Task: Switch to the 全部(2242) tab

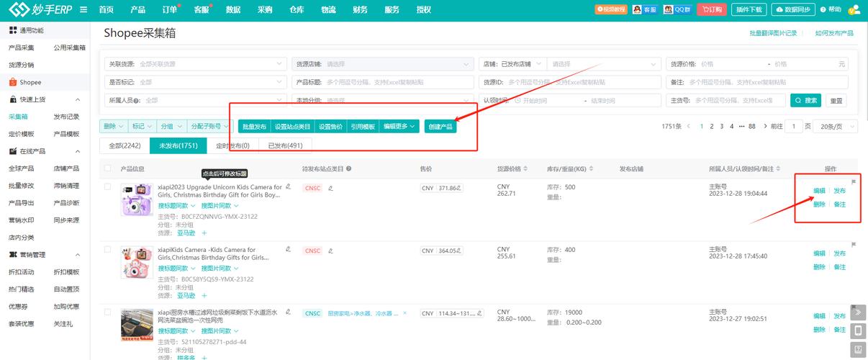Action: point(125,145)
